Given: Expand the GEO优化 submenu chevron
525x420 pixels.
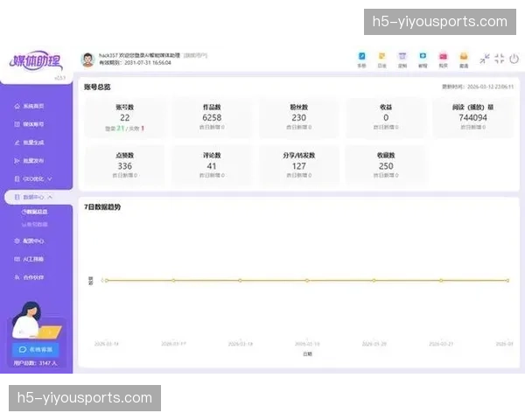Looking at the screenshot, I should pyautogui.click(x=50, y=179).
